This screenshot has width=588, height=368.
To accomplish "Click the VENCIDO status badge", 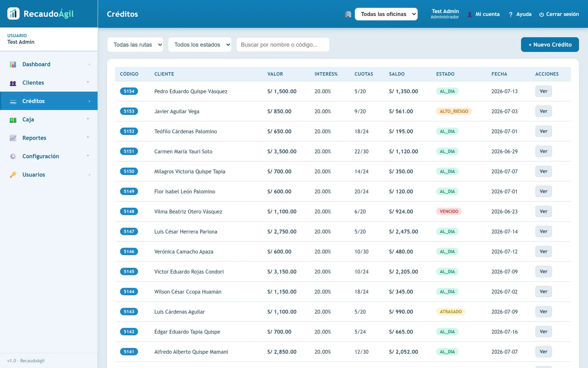I will [449, 211].
